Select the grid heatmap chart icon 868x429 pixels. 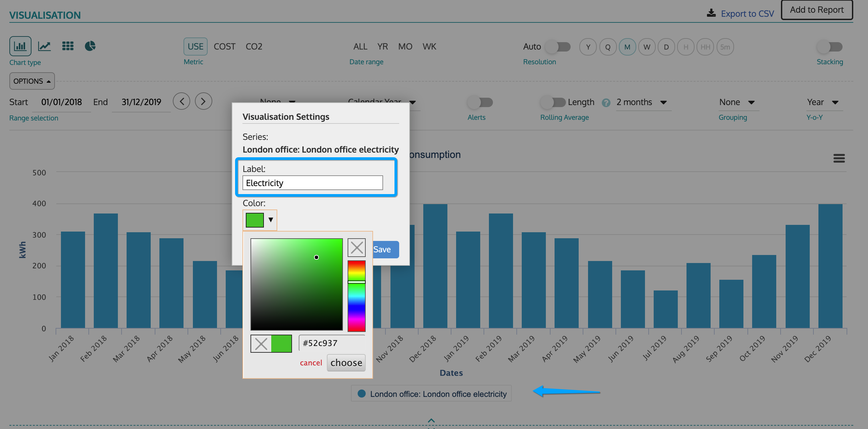pyautogui.click(x=68, y=46)
